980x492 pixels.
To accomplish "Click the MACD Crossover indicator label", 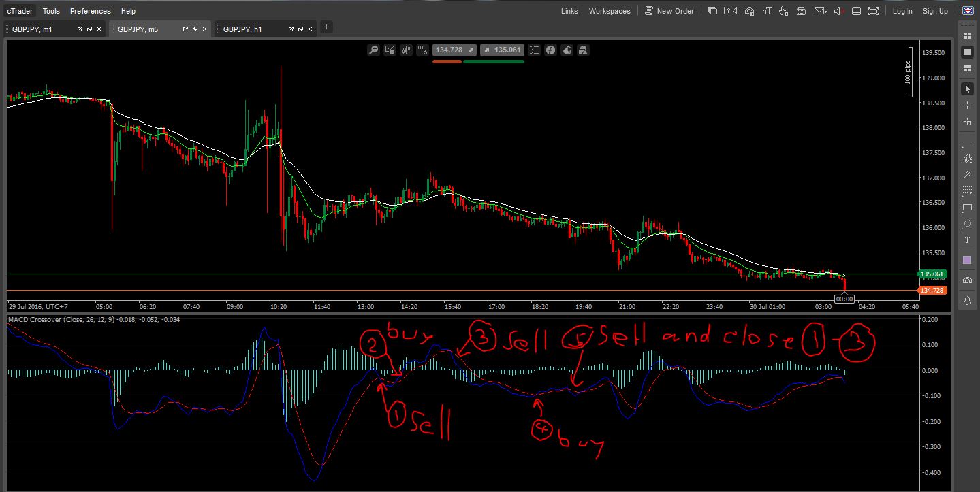I will 93,319.
